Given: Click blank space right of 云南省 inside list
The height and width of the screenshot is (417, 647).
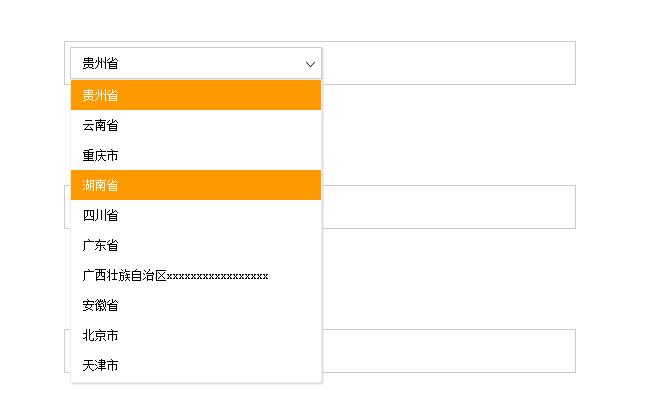Looking at the screenshot, I should tap(219, 125).
